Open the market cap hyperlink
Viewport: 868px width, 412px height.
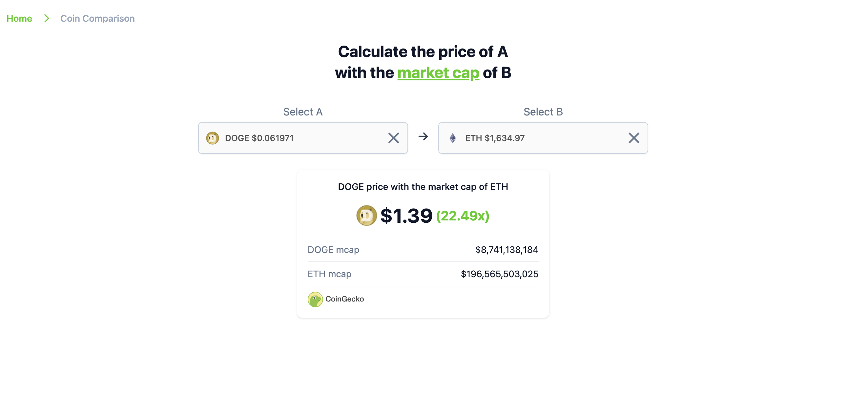[438, 73]
